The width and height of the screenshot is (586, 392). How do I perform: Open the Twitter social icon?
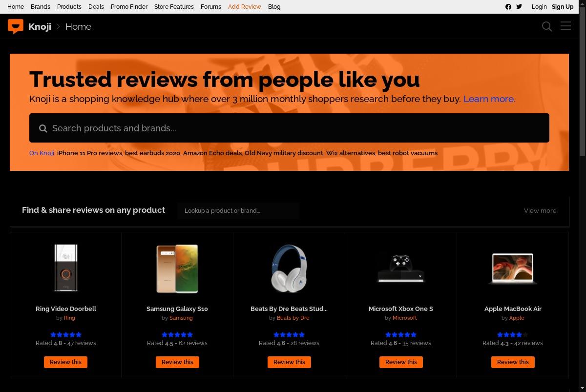click(519, 7)
